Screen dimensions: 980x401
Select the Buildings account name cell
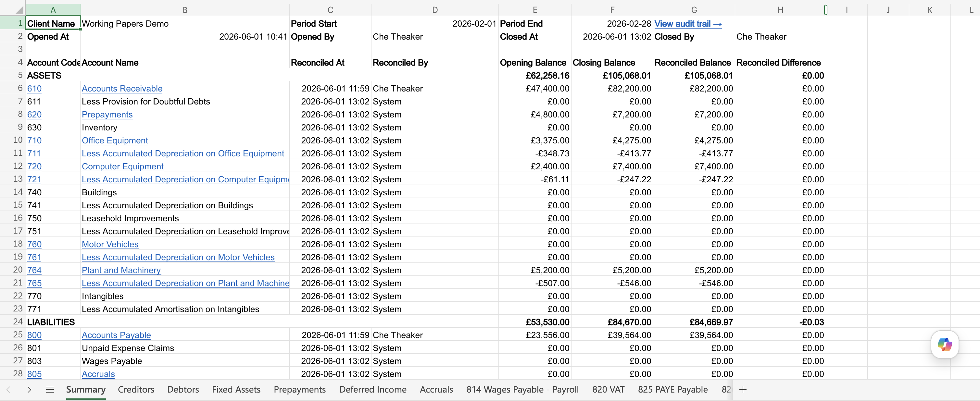click(185, 192)
